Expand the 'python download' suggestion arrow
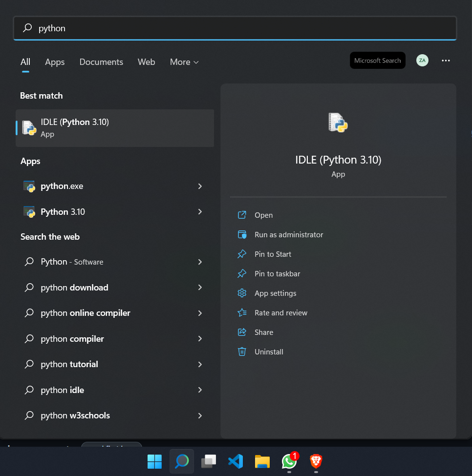472x476 pixels. click(200, 287)
